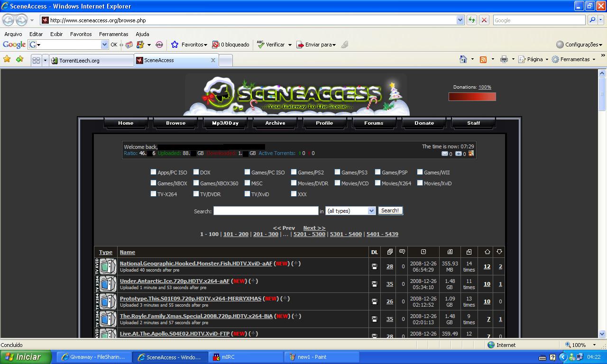607x364 pixels.
Task: Click the Next >> page link
Action: coord(314,228)
